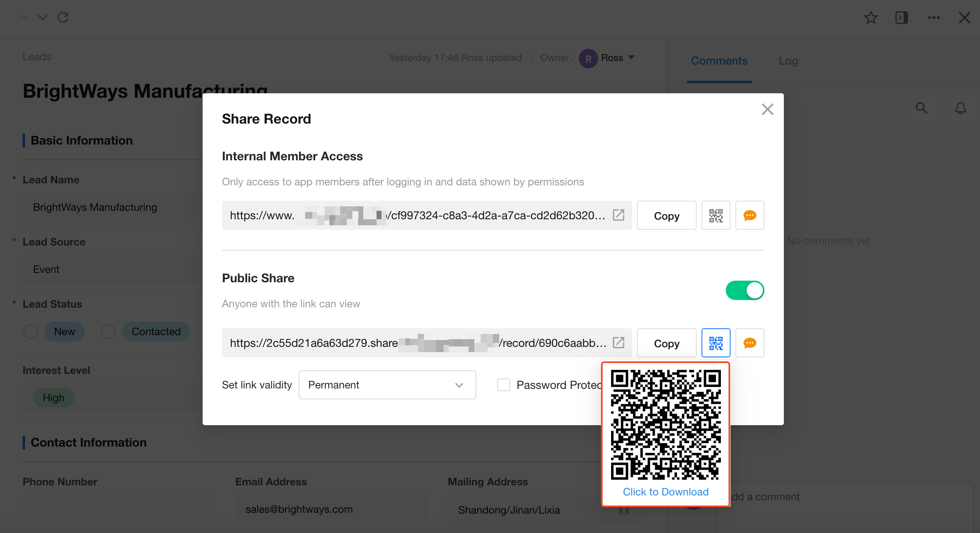Open public share link in new window

pyautogui.click(x=618, y=343)
